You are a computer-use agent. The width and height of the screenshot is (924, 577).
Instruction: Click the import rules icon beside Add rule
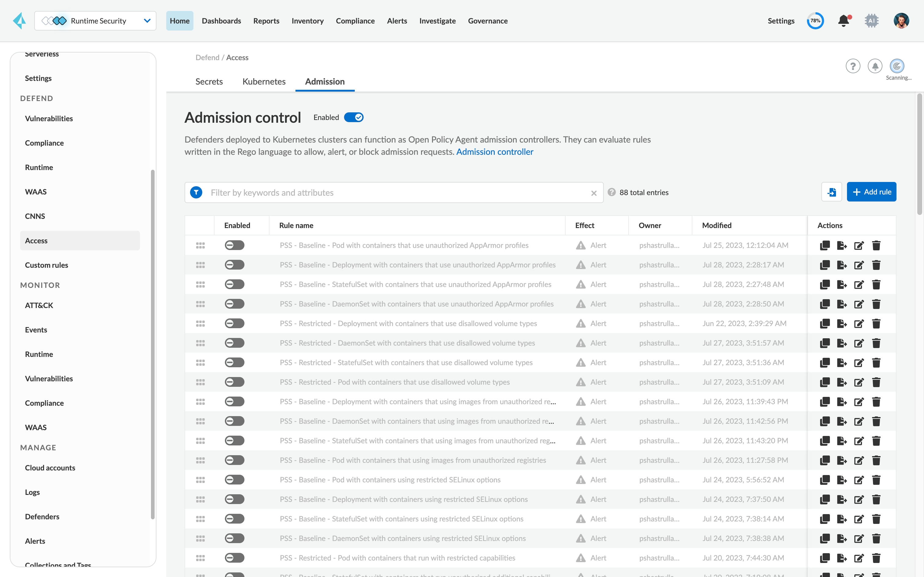pos(832,192)
